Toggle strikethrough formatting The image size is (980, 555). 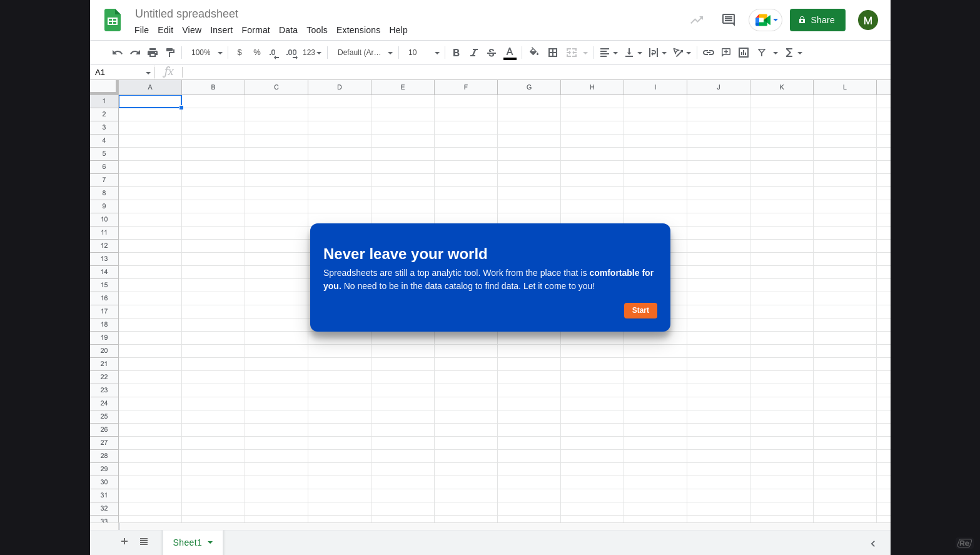point(492,53)
